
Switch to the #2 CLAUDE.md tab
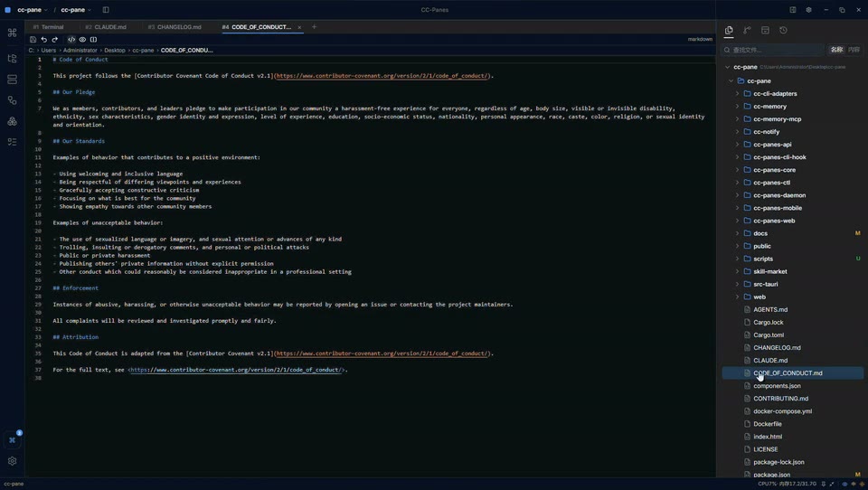pos(106,26)
